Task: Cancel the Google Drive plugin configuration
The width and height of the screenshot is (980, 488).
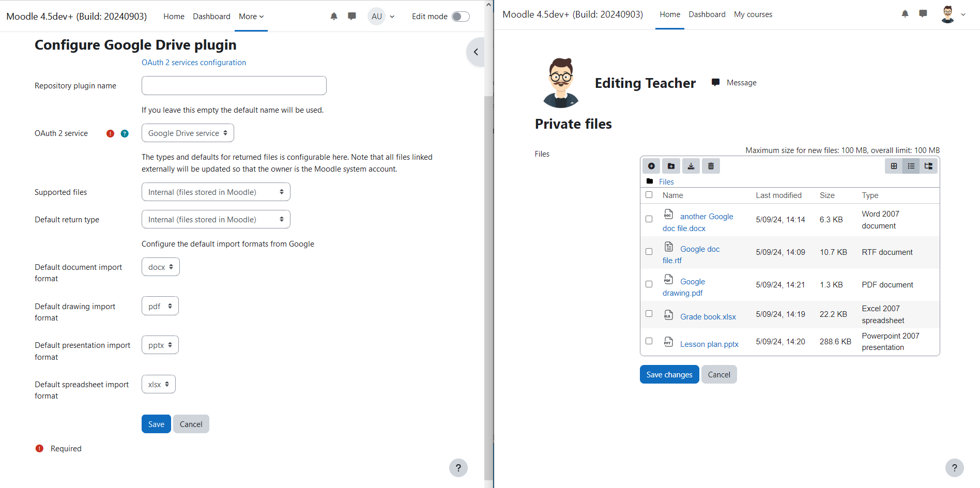Action: tap(191, 424)
